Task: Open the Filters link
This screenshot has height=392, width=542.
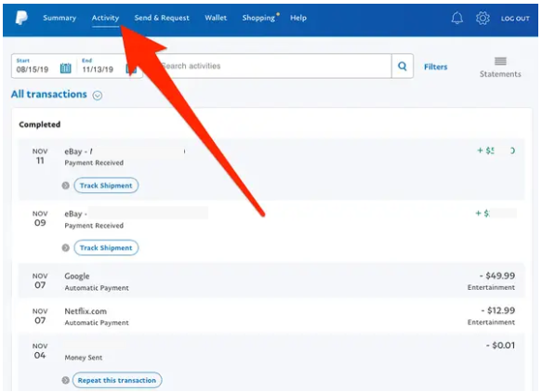Action: pos(435,67)
